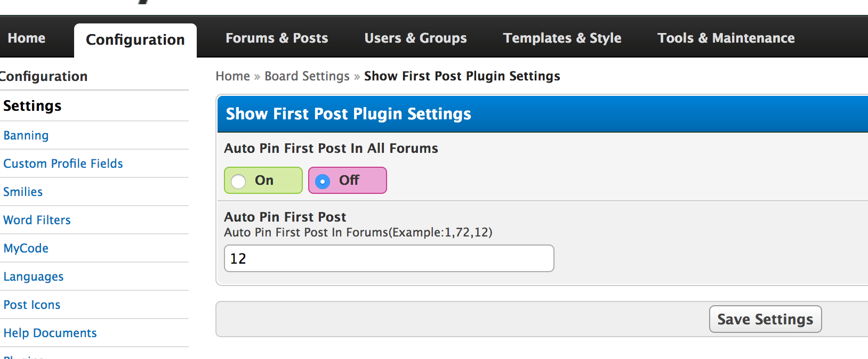This screenshot has height=359, width=868.
Task: Switch to Tools & Maintenance tab
Action: (x=726, y=38)
